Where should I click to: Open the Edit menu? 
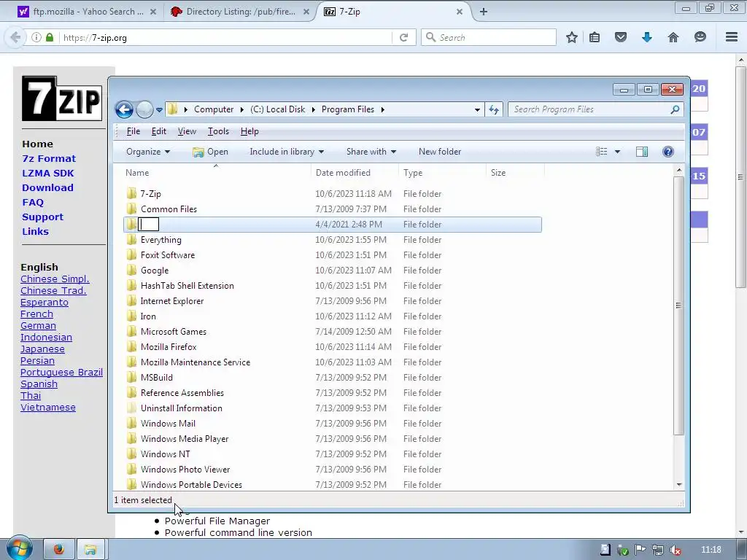pos(158,131)
